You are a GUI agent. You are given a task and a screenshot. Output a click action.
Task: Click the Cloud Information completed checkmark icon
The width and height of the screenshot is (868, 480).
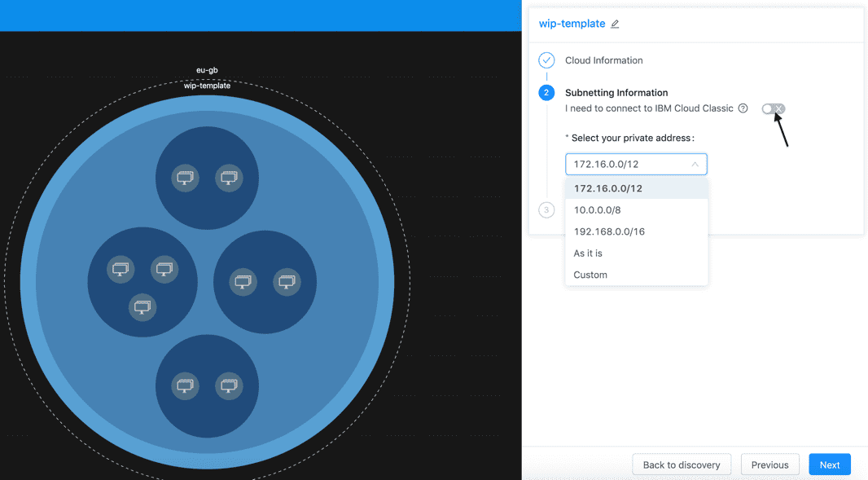[546, 59]
